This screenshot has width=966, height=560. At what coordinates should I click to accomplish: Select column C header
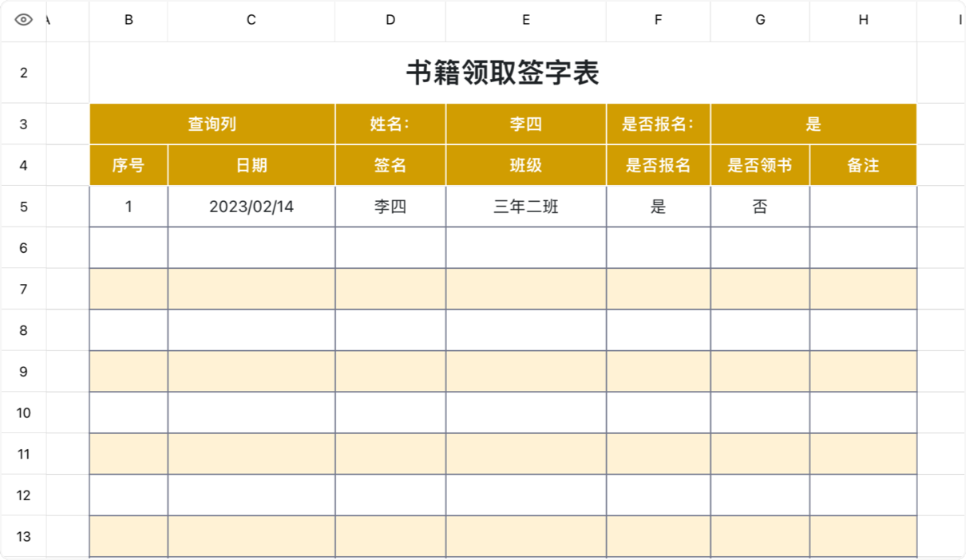click(251, 21)
